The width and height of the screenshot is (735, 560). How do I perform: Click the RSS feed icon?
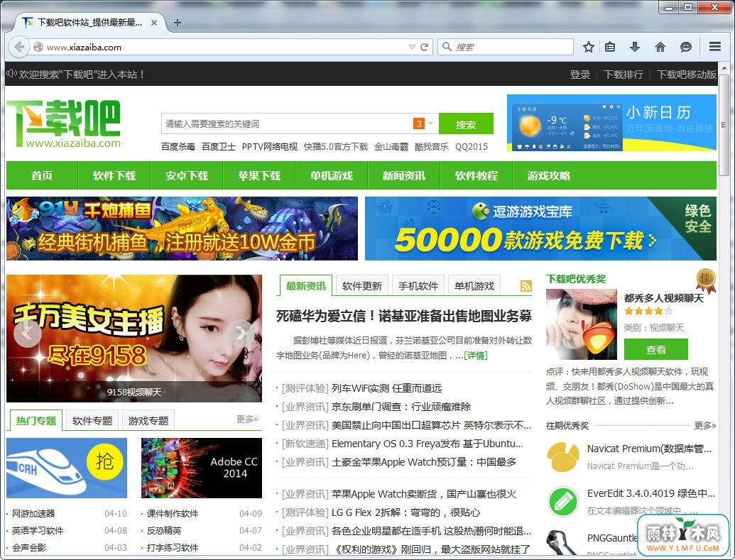[x=526, y=286]
